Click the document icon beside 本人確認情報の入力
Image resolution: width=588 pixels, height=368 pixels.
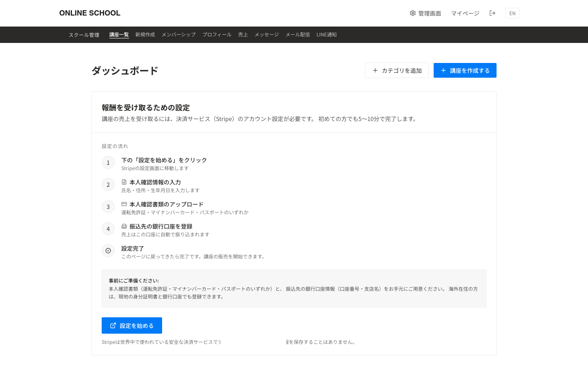coord(124,182)
